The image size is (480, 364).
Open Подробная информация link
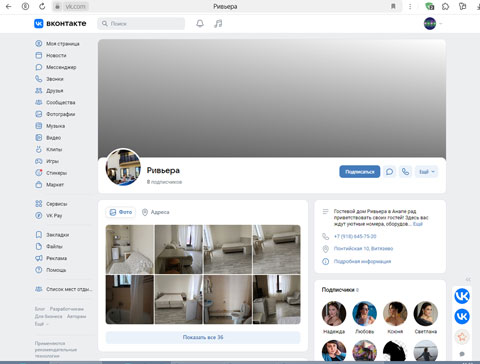362,261
